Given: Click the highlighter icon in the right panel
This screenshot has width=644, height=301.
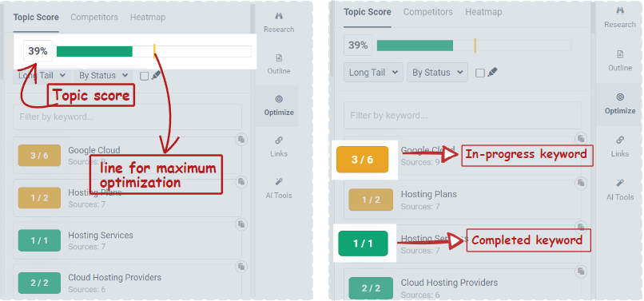Looking at the screenshot, I should pos(492,73).
